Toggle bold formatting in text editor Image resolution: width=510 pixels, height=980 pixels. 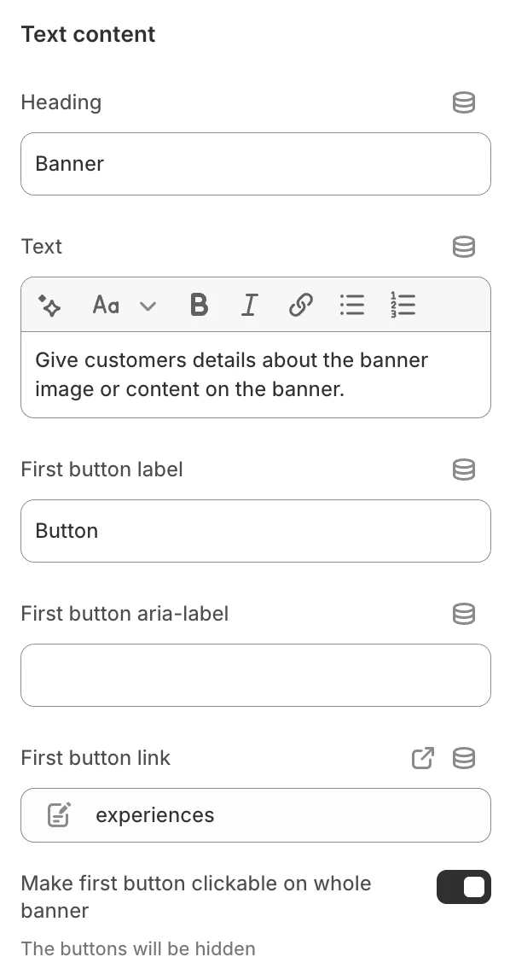199,305
